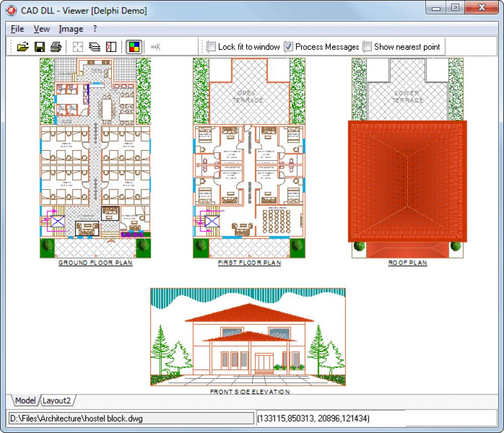Open the View menu
Viewport: 504px width, 433px height.
41,29
